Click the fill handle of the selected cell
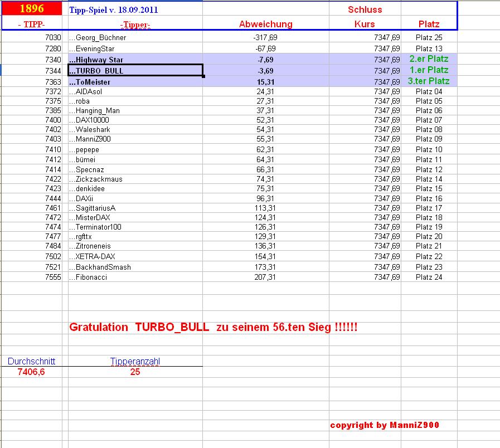Image resolution: width=500 pixels, height=448 pixels. [x=203, y=76]
